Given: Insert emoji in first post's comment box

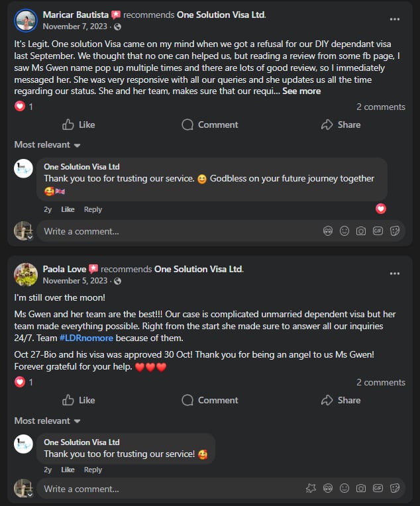Looking at the screenshot, I should [344, 231].
